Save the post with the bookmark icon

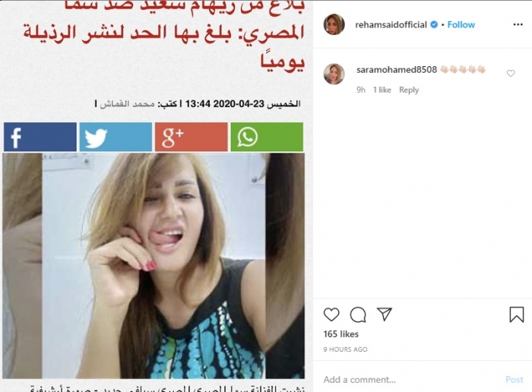pos(516,315)
